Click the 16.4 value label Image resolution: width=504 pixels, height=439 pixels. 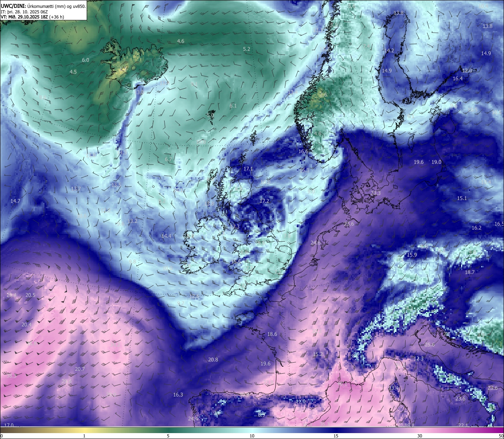point(458,79)
